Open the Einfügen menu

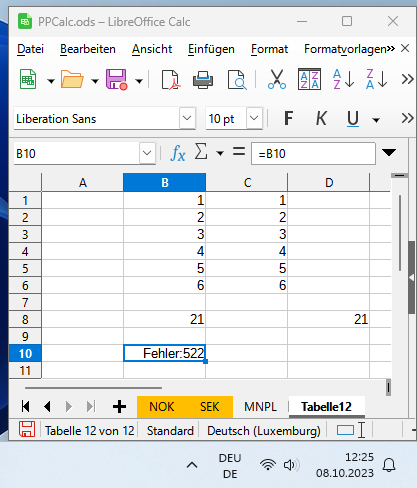click(x=211, y=49)
